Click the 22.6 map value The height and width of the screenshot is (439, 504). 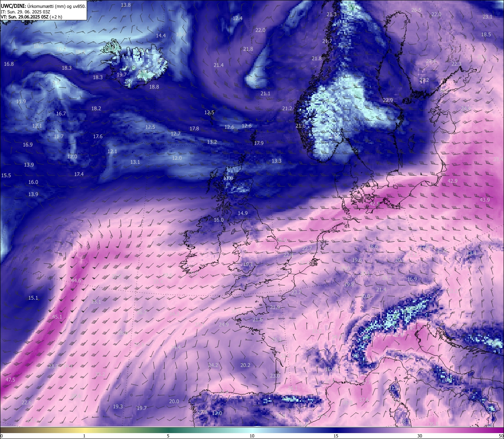(26, 402)
